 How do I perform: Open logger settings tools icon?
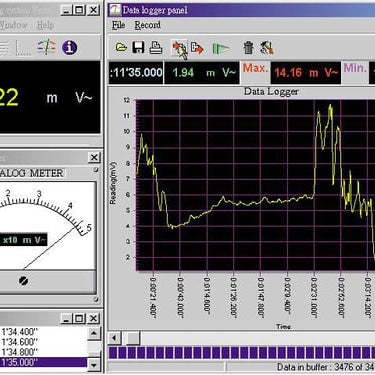tap(267, 48)
